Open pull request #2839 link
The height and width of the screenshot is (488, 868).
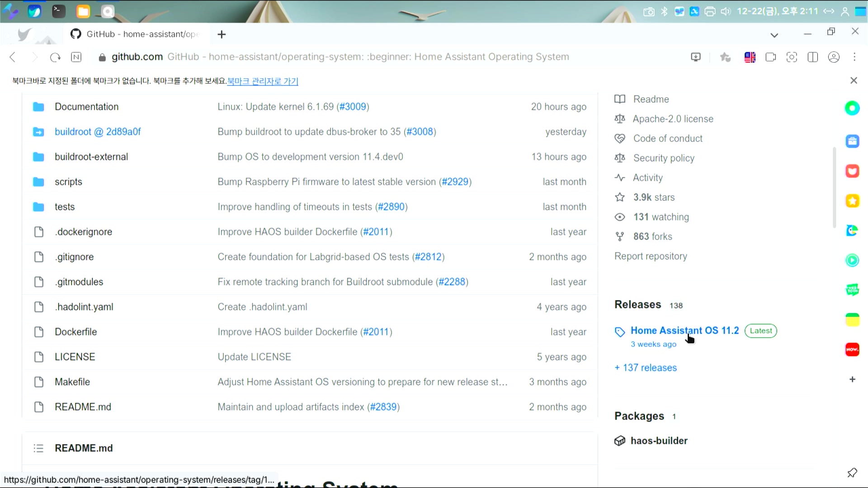[x=383, y=407]
